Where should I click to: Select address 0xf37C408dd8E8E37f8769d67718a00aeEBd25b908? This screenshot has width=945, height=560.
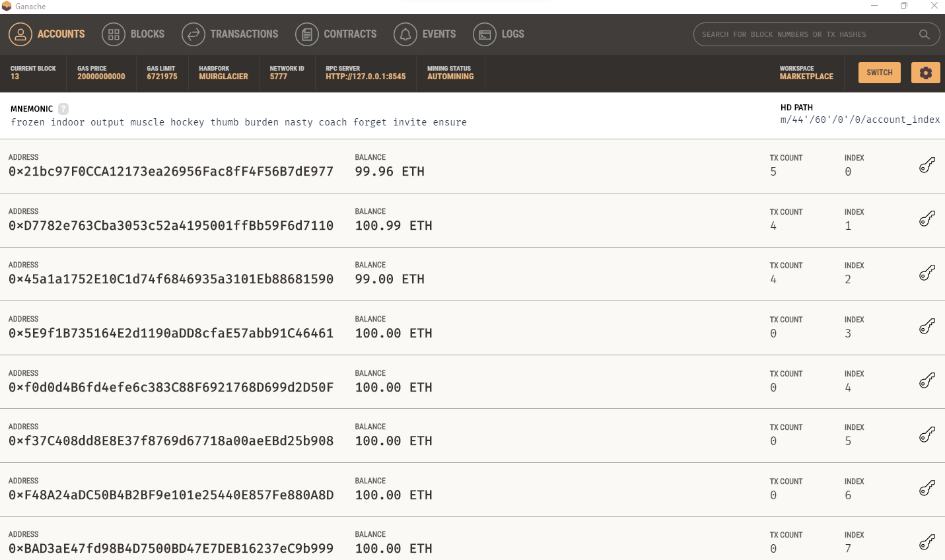click(171, 441)
